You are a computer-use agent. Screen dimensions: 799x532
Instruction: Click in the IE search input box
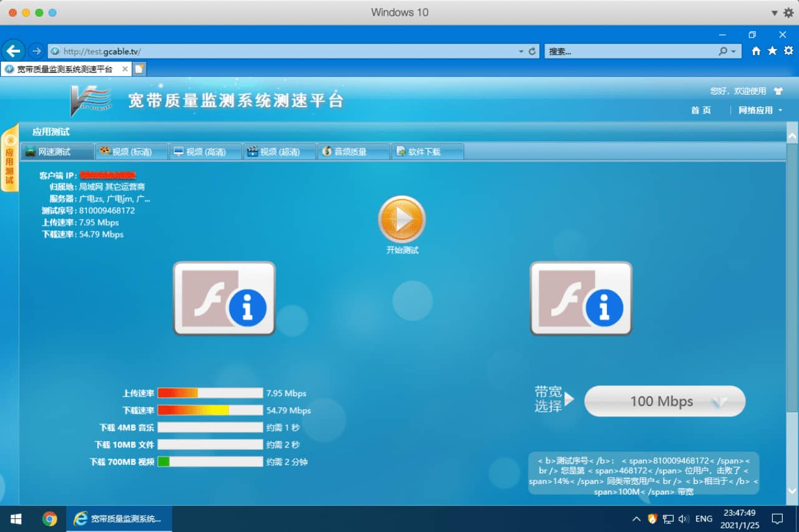tap(630, 51)
